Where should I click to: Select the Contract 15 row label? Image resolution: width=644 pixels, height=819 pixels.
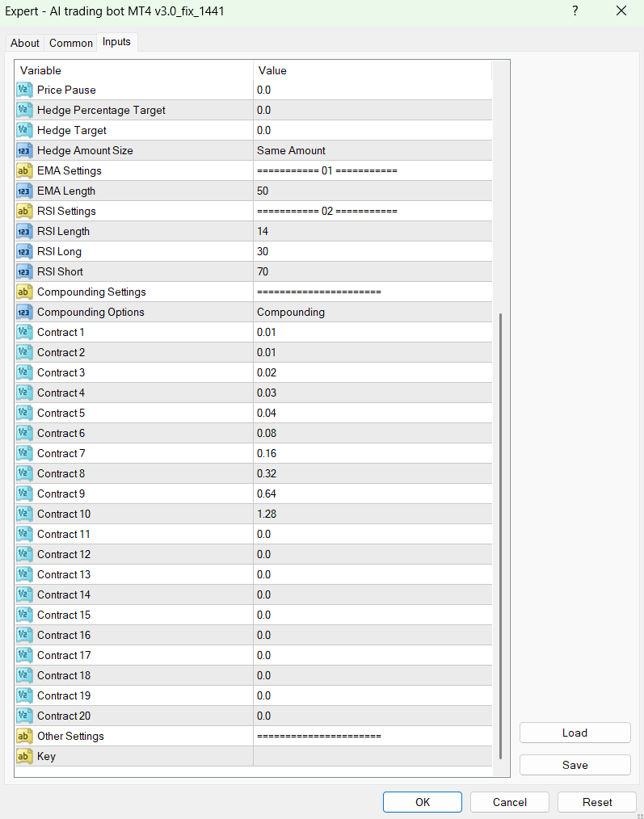click(x=64, y=615)
